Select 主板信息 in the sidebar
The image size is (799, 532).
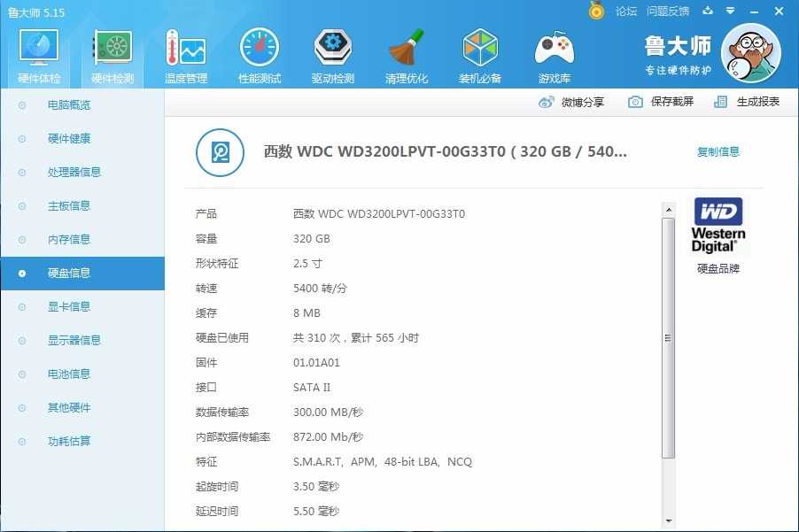69,206
